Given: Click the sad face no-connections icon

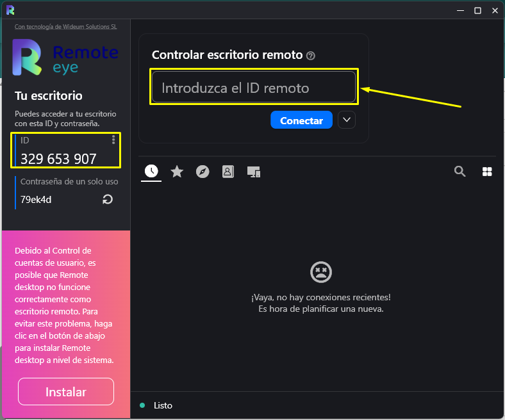Looking at the screenshot, I should (321, 272).
